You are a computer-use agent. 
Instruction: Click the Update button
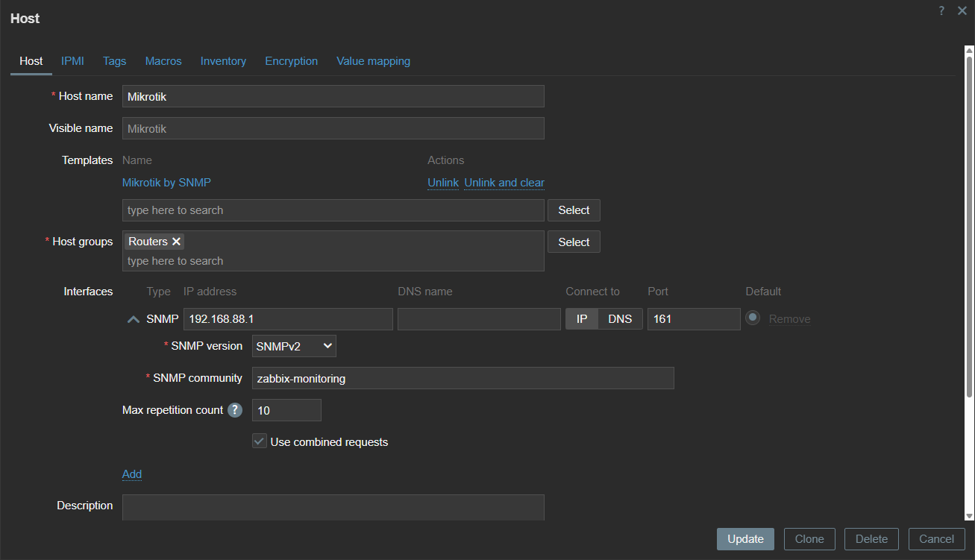point(745,539)
